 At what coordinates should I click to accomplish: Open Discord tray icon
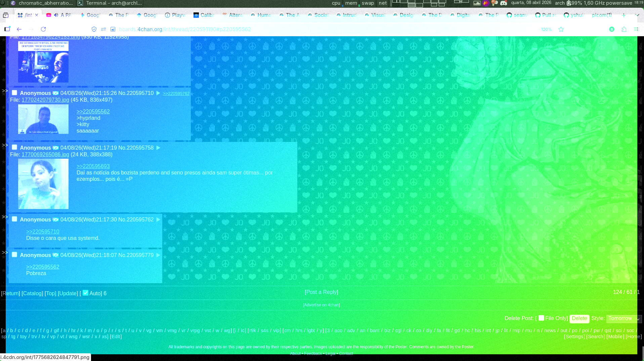tap(504, 3)
